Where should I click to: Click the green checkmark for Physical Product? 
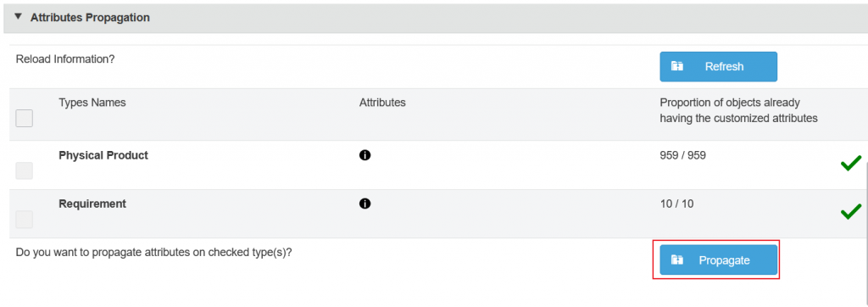pos(851,164)
